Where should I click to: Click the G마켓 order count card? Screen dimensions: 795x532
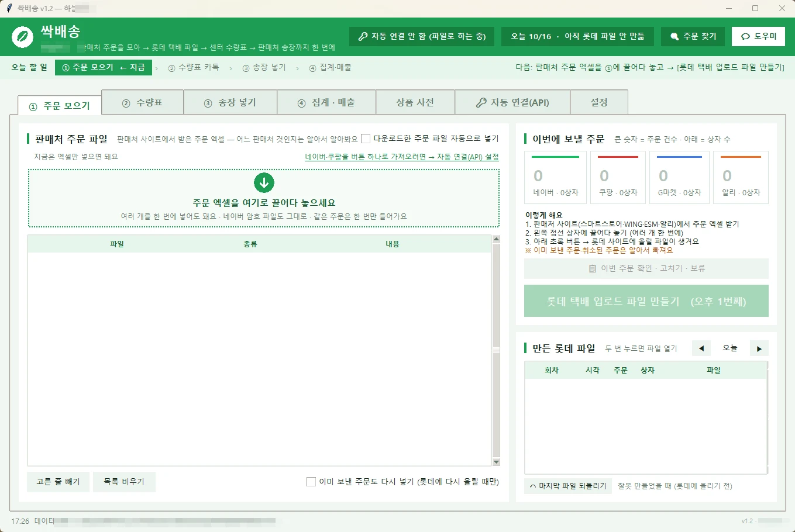pyautogui.click(x=680, y=177)
